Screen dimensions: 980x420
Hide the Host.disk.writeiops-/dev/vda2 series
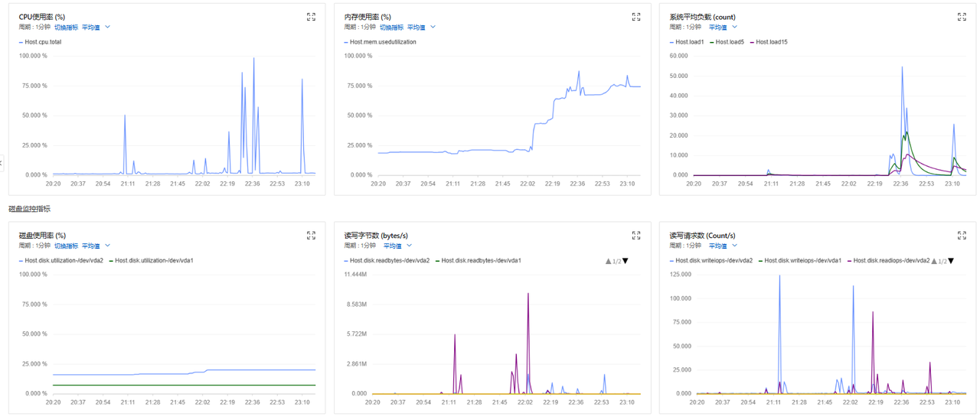tap(711, 261)
